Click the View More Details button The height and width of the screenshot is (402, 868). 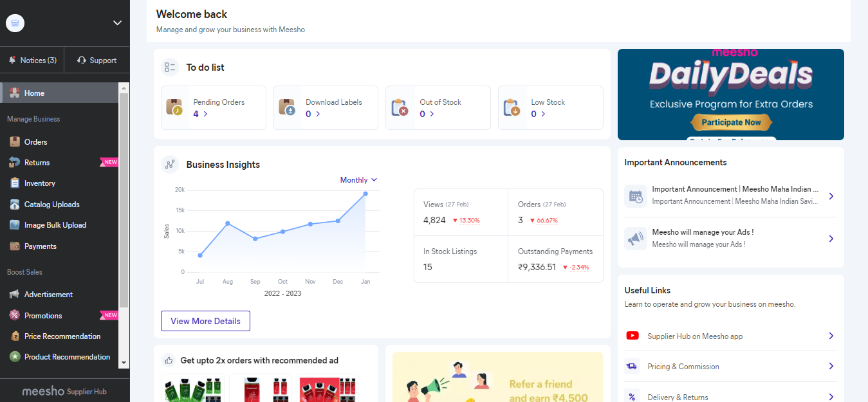tap(205, 321)
